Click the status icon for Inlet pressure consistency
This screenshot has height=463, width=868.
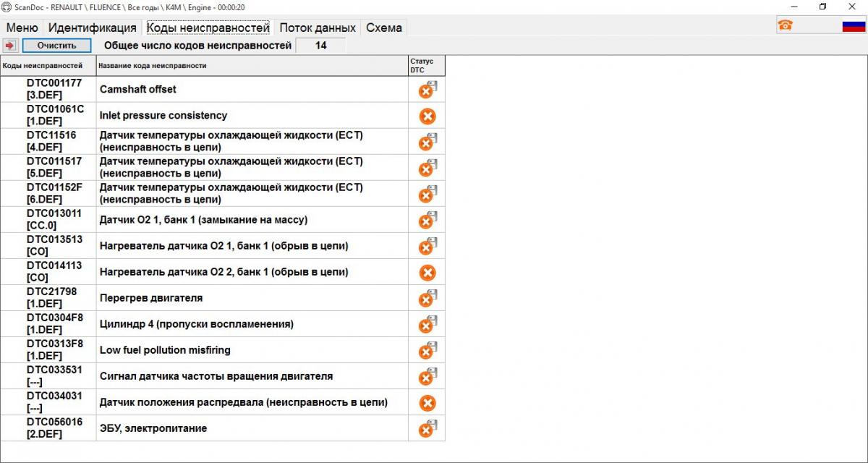click(x=427, y=116)
